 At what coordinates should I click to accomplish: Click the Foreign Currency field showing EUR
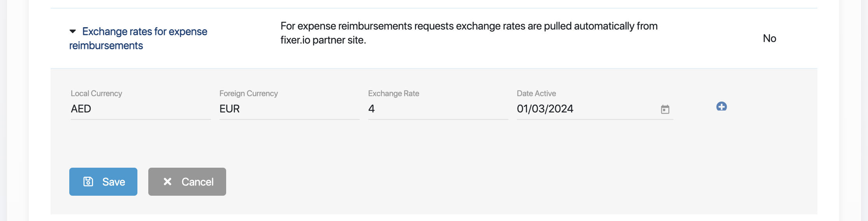point(289,109)
